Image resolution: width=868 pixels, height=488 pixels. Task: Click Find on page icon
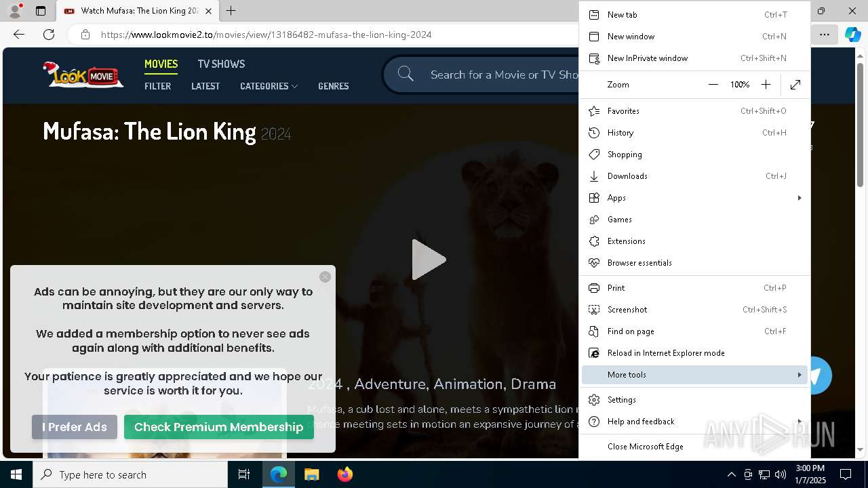594,331
